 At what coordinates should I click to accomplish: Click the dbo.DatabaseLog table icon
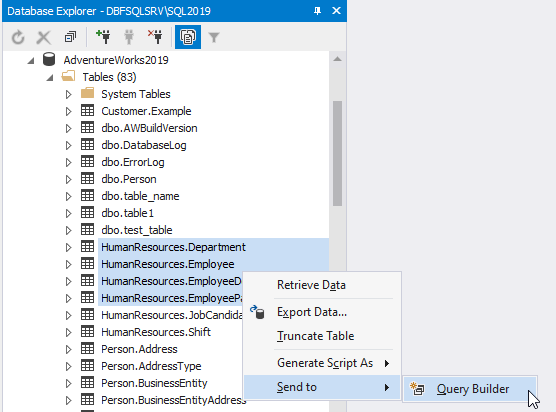[87, 145]
